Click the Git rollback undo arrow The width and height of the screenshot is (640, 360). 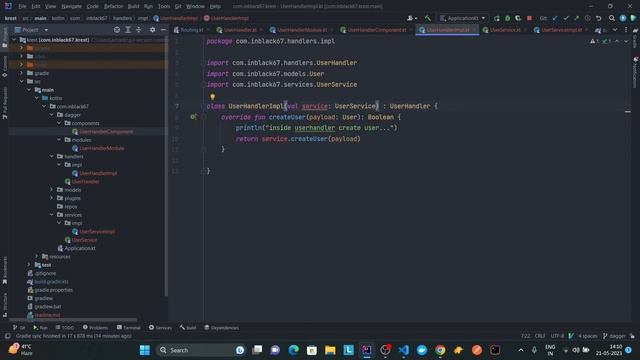tap(598, 18)
